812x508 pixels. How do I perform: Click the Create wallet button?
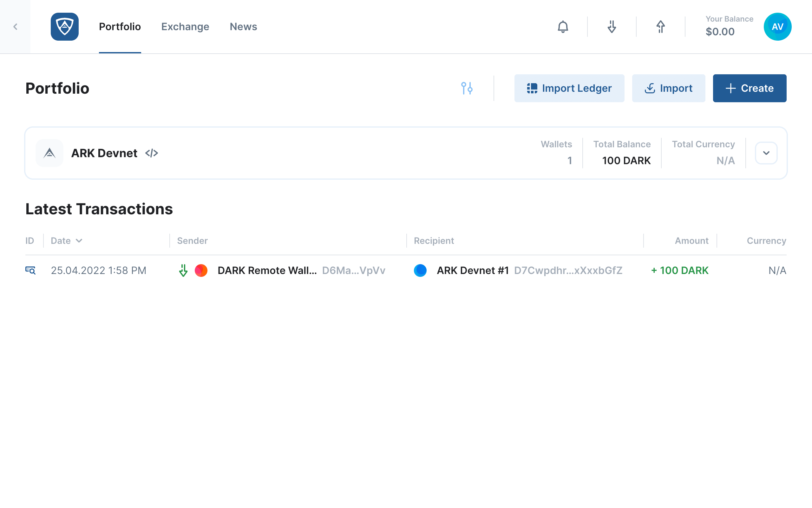[x=750, y=88]
